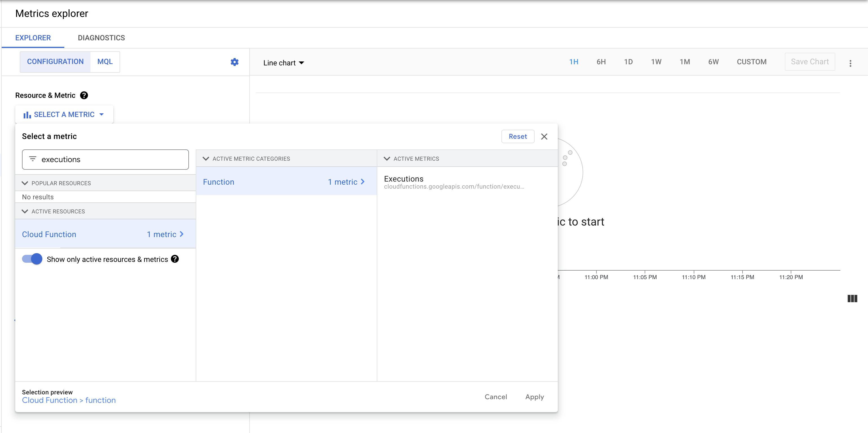Toggle Show only active resources & metrics
This screenshot has height=433, width=868.
coord(32,259)
